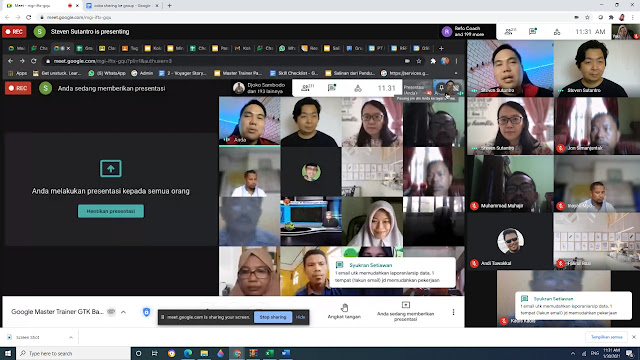The height and width of the screenshot is (360, 640).
Task: Open WinRAR icon on taskbar
Action: coord(253,353)
